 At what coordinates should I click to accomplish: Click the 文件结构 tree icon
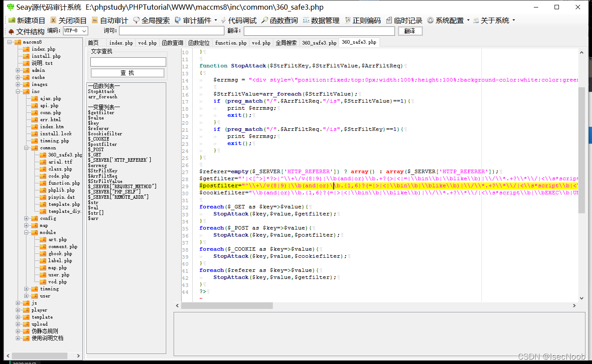click(x=11, y=32)
